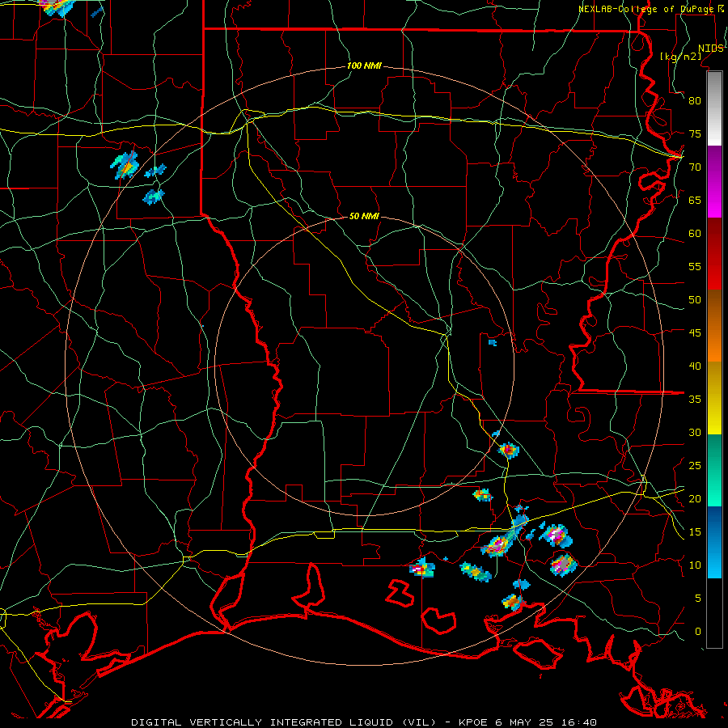
Task: Click the "50 NMI" range ring label
Action: pos(364,216)
